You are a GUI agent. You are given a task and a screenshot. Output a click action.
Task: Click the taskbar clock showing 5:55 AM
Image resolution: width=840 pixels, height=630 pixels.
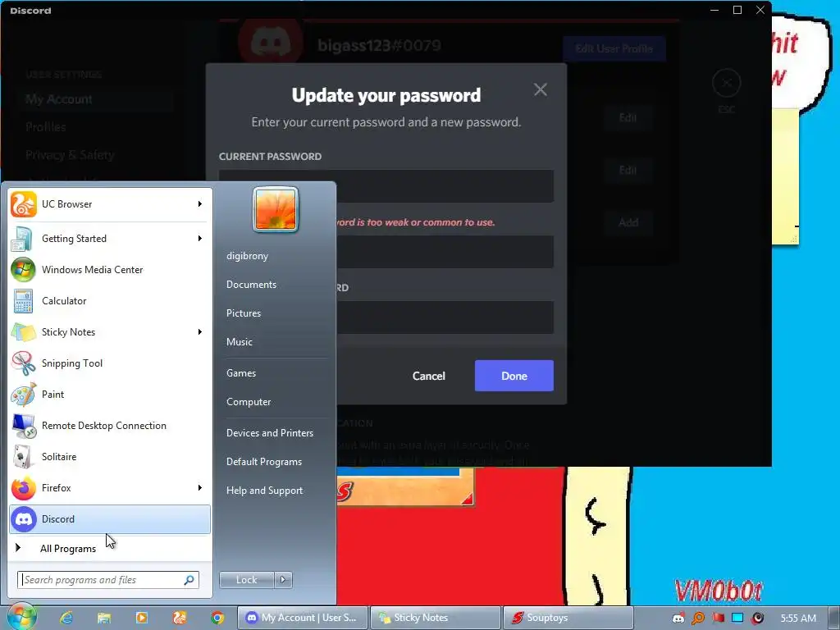point(798,618)
